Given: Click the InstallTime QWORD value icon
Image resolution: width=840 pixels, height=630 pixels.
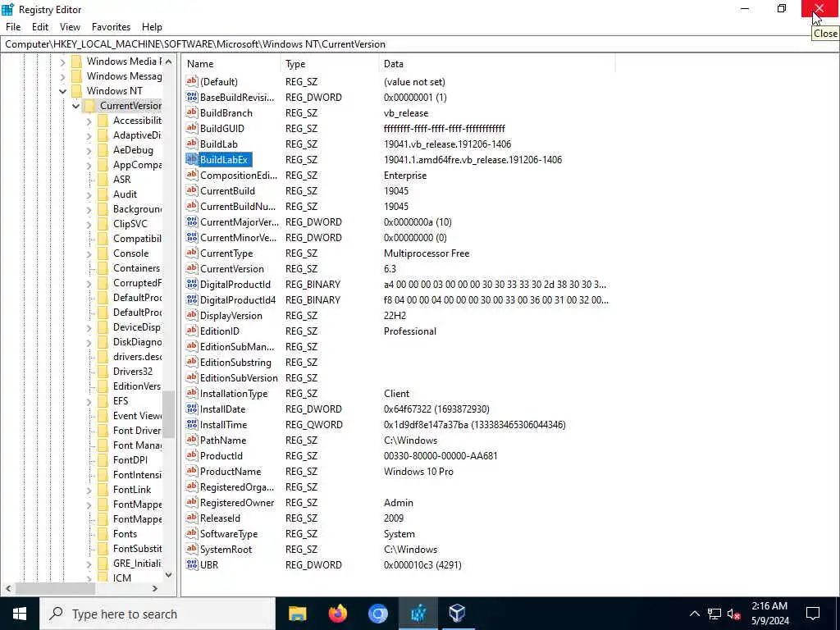Looking at the screenshot, I should 192,424.
